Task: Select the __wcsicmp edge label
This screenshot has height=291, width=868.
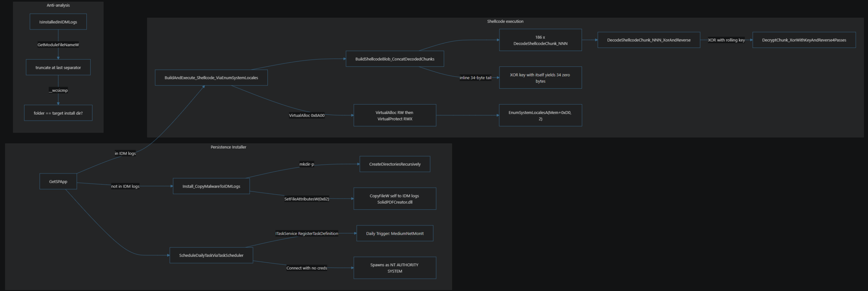Action: [x=58, y=91]
